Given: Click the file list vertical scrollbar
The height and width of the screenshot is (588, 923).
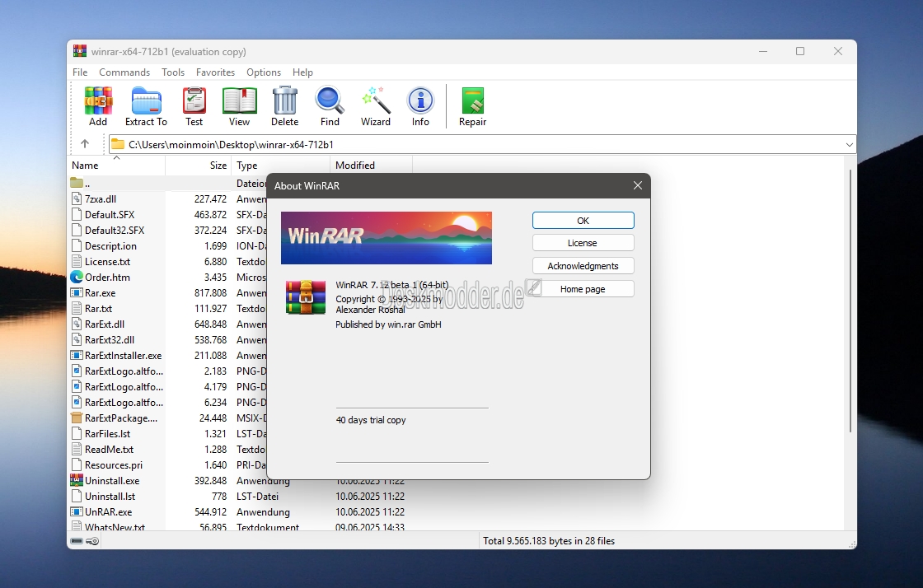Looking at the screenshot, I should (850, 301).
